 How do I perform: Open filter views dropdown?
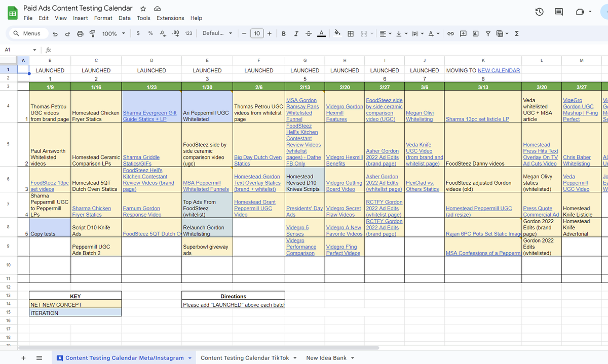click(503, 33)
